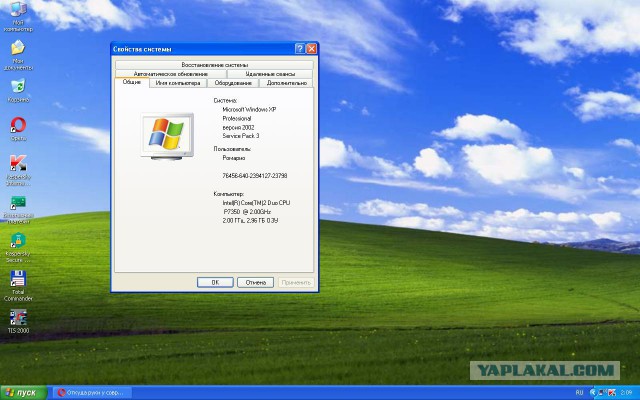This screenshot has height=400, width=640.
Task: Open the Пуск start menu
Action: (x=24, y=393)
